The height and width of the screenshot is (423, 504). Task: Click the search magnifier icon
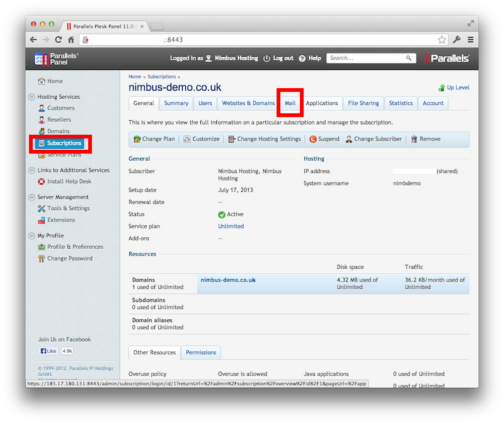[409, 58]
